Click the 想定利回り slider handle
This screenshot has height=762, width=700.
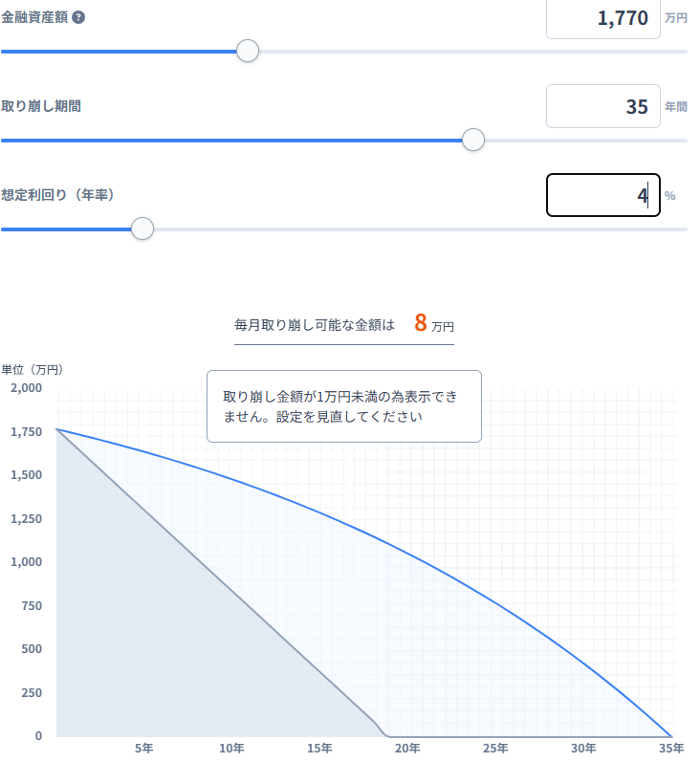tap(142, 229)
